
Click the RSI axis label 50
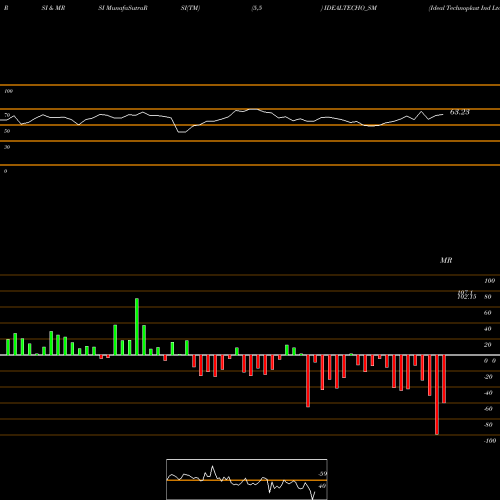[7, 131]
